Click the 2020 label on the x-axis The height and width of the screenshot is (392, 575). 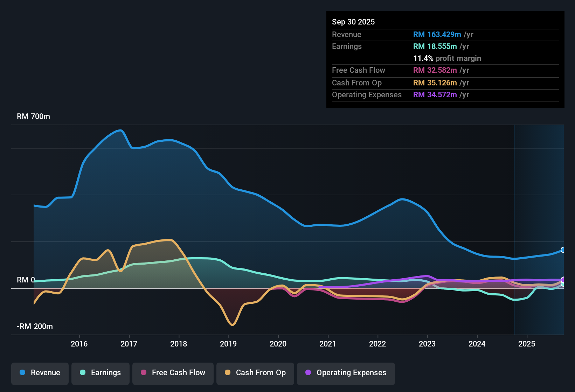coord(278,344)
